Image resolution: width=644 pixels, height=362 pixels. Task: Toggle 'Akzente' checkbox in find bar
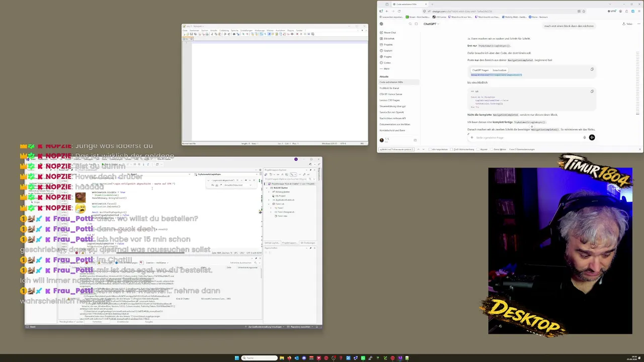click(x=478, y=149)
